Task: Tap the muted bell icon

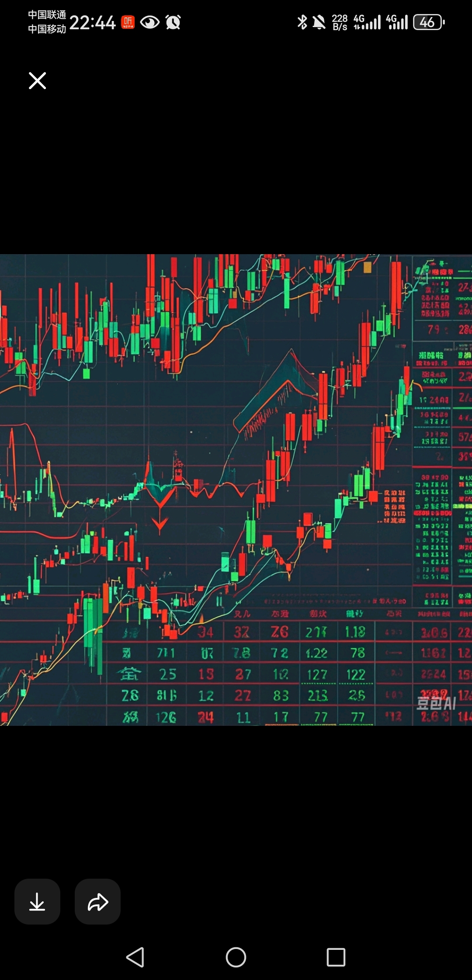Action: tap(319, 22)
